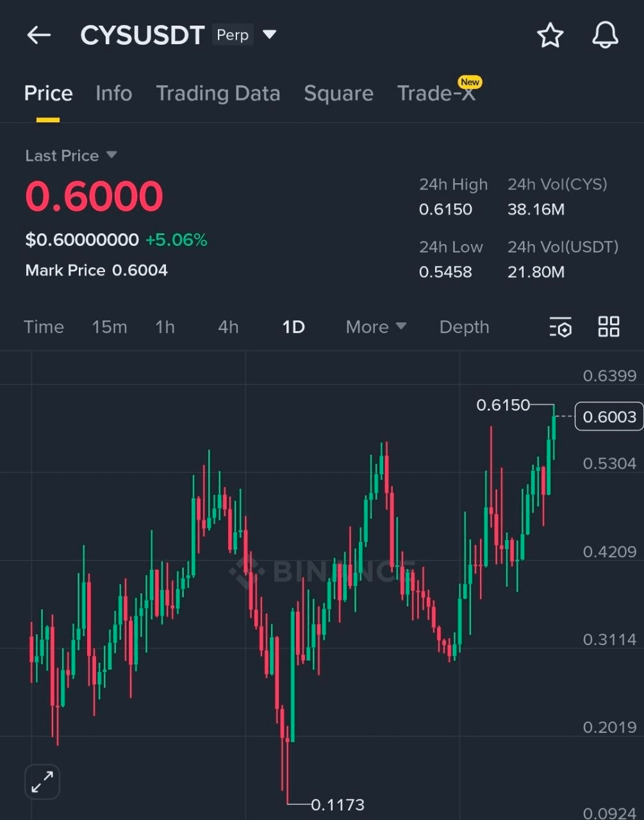Tap the back arrow icon

[x=38, y=35]
